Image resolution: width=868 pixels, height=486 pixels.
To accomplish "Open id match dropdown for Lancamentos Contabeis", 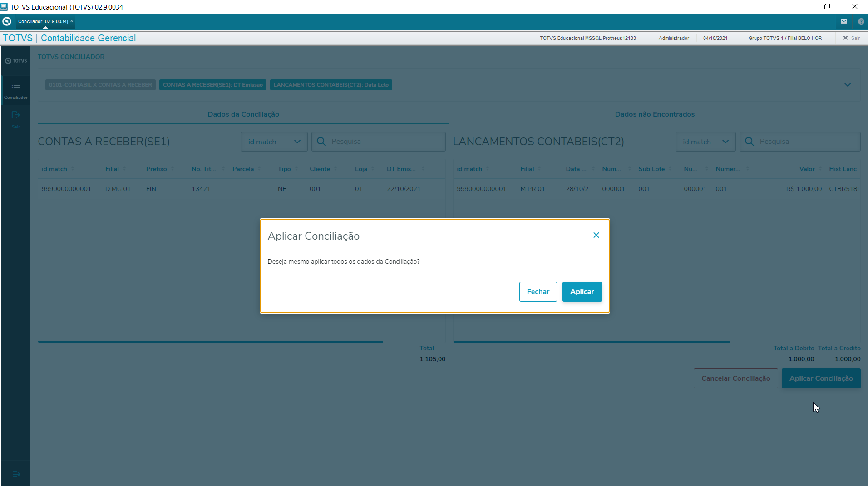I will [x=705, y=142].
